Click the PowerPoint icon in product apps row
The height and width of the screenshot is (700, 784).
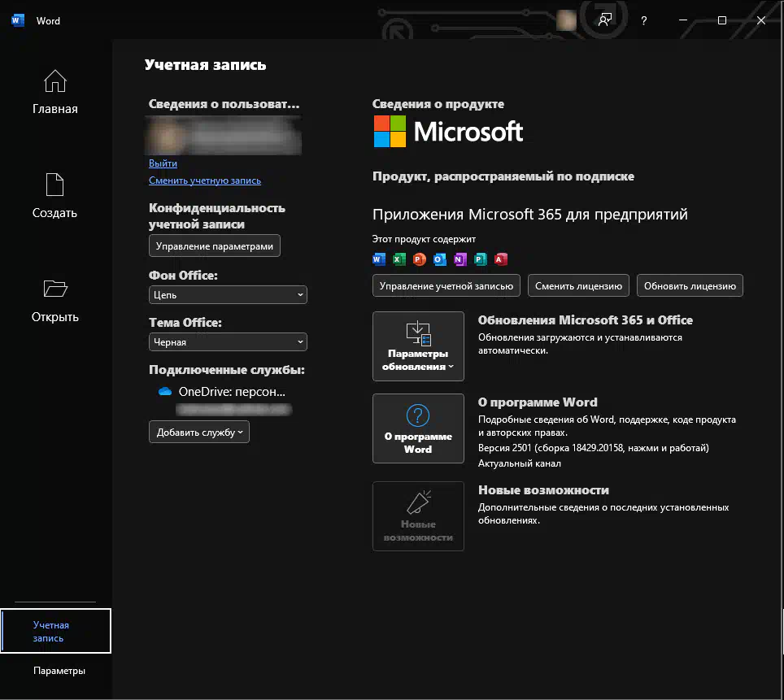420,260
